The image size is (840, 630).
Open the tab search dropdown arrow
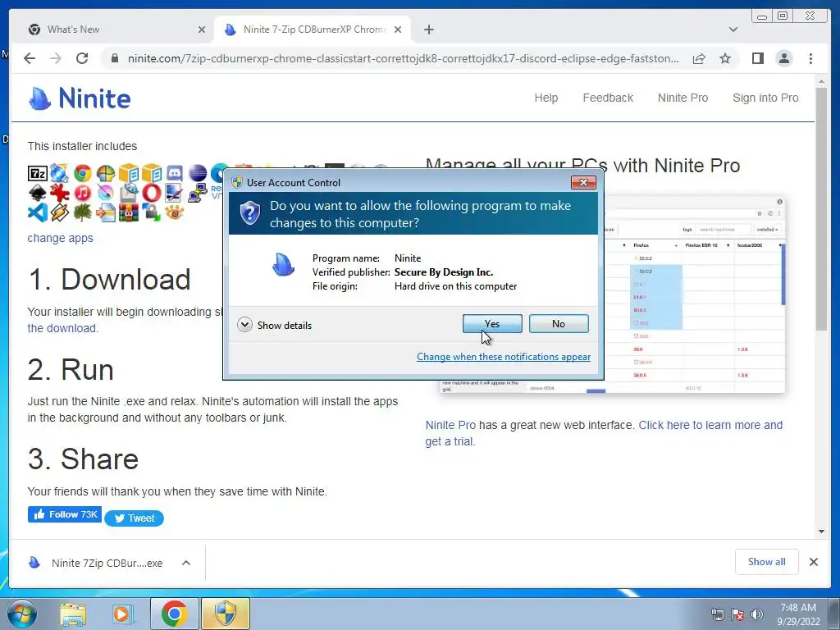733,30
